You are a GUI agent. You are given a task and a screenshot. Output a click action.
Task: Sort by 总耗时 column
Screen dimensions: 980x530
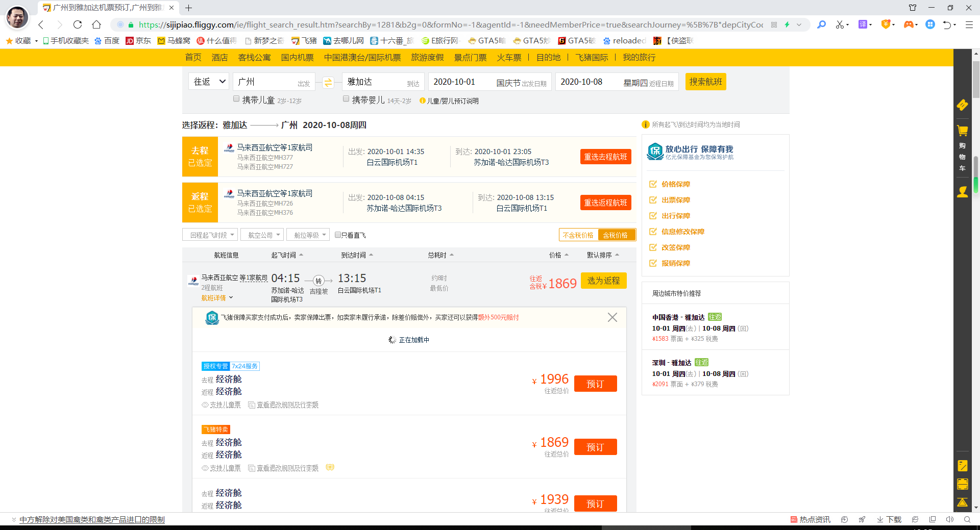(x=440, y=255)
